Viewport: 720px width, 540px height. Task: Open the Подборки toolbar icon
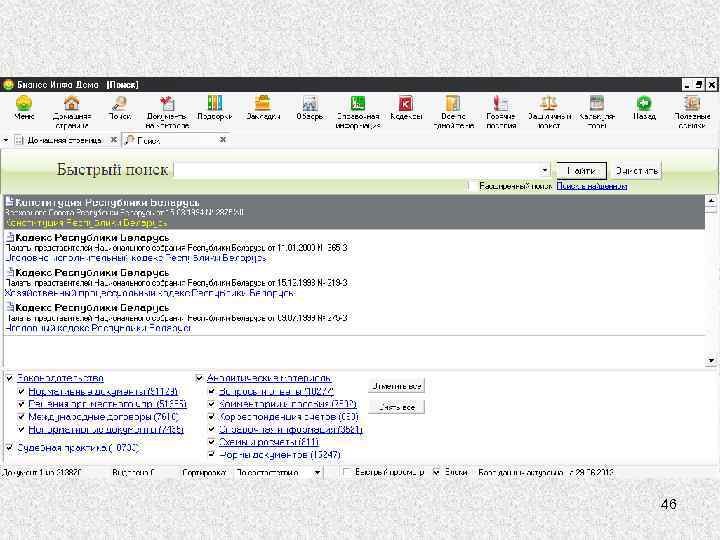click(x=214, y=103)
